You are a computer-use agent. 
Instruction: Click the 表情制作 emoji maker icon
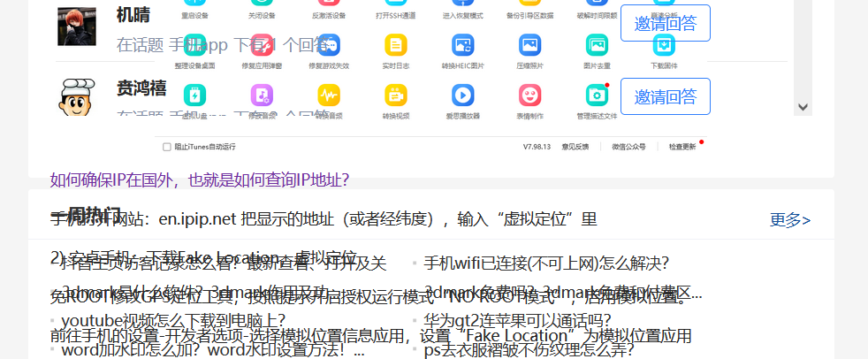(529, 95)
